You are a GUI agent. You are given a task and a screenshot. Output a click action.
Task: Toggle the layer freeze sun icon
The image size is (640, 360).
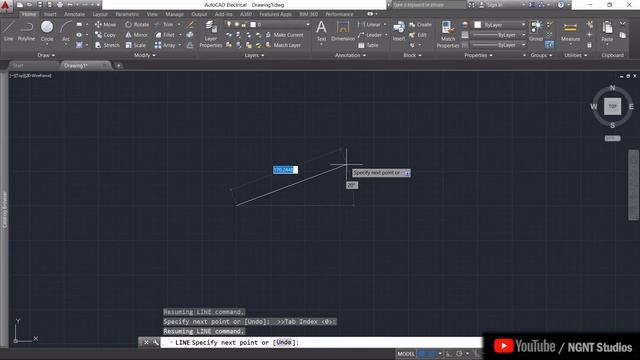(236, 24)
